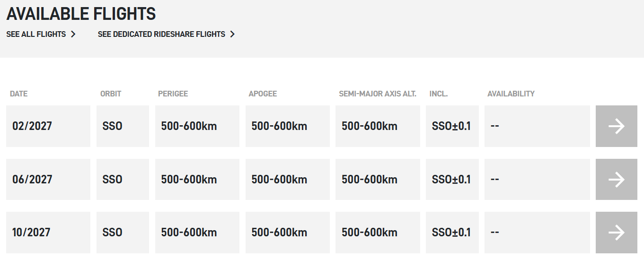
Task: Click the Apogee column header
Action: (263, 94)
